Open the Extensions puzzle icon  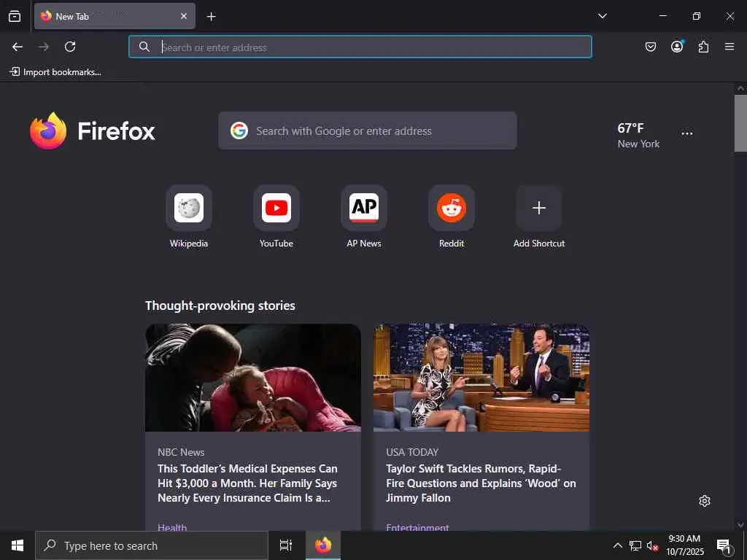click(703, 47)
